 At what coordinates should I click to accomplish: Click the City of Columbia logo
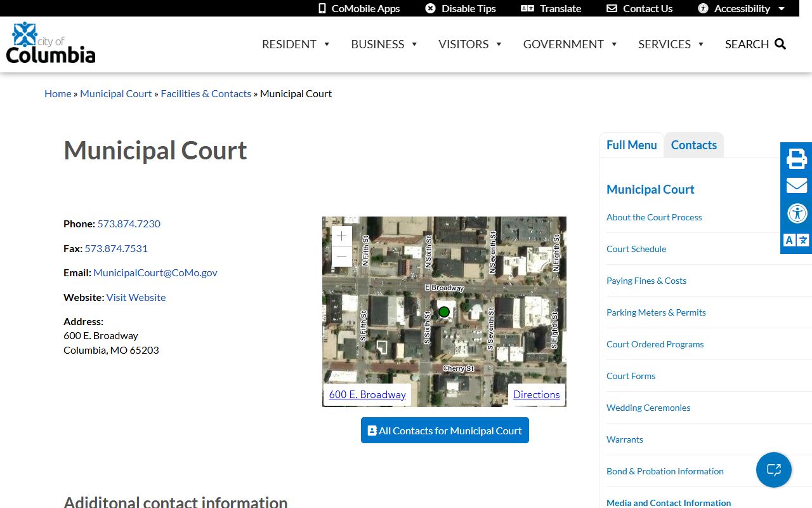click(51, 43)
